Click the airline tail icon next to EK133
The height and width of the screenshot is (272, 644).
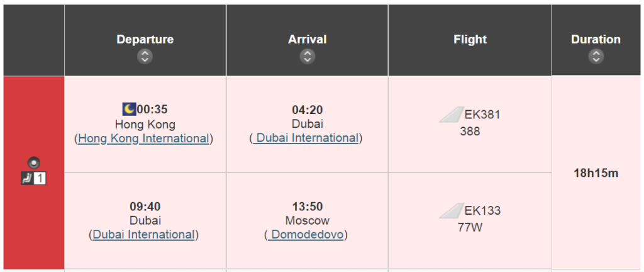452,211
